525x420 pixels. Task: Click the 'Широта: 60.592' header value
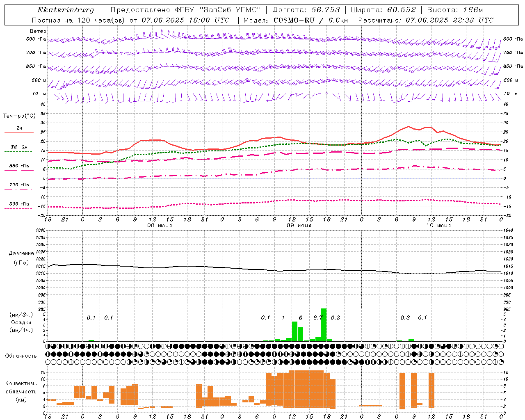[383, 10]
